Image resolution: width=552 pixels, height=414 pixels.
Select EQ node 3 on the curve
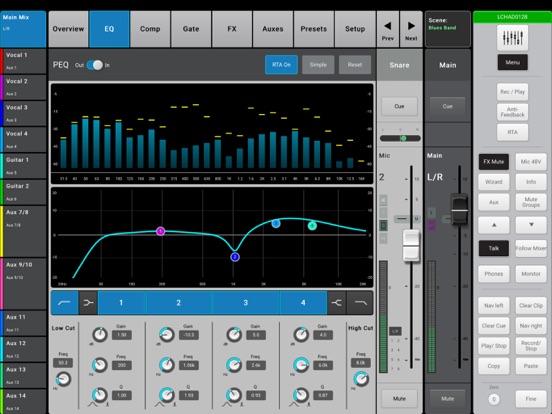coord(276,223)
